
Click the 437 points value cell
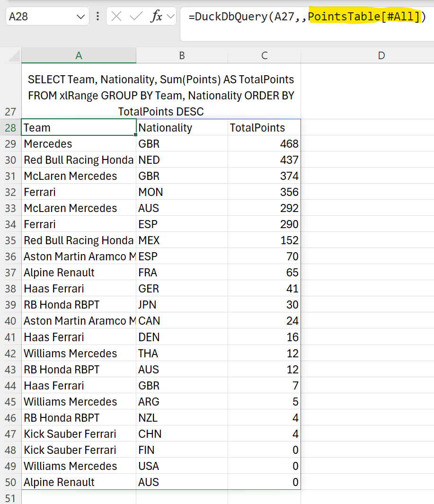pyautogui.click(x=264, y=160)
